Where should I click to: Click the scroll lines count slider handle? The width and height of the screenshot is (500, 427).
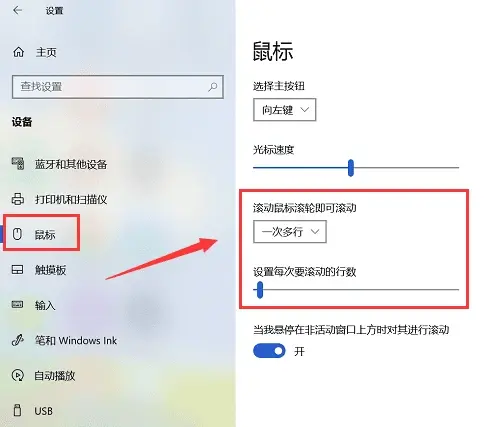[x=260, y=290]
